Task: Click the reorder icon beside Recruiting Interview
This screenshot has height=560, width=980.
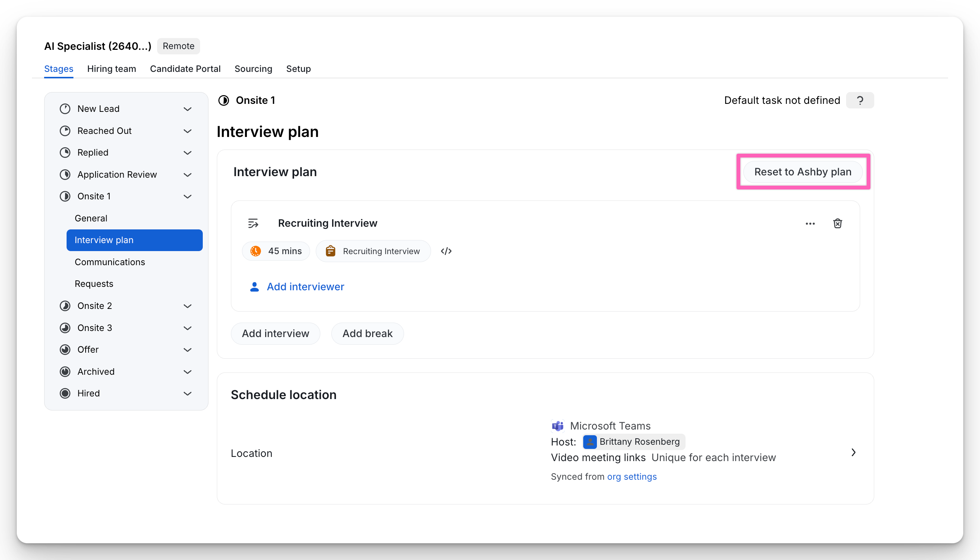Action: (x=253, y=223)
